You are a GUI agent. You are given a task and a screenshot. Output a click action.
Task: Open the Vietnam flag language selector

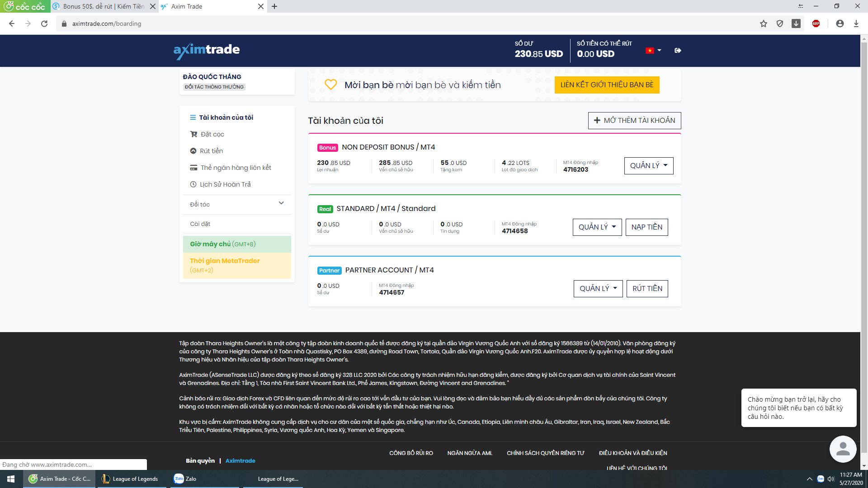click(653, 51)
